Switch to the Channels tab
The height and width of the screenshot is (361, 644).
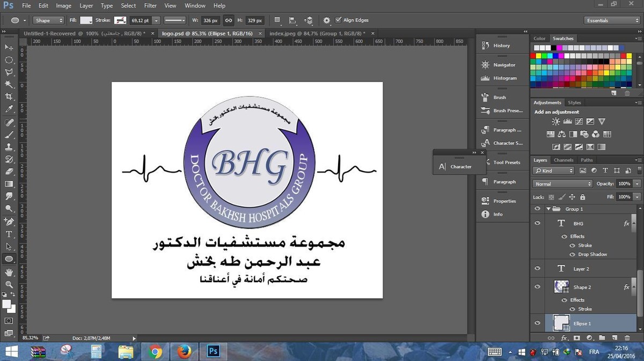pos(563,160)
